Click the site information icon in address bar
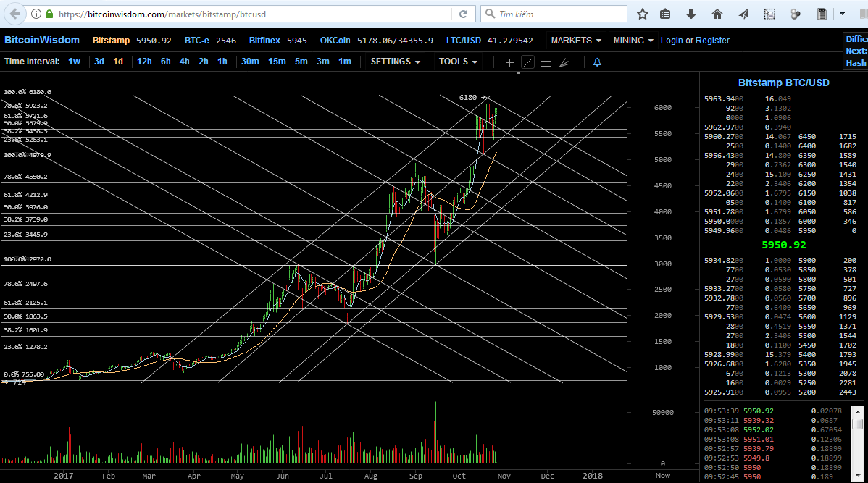The image size is (868, 483). 36,14
